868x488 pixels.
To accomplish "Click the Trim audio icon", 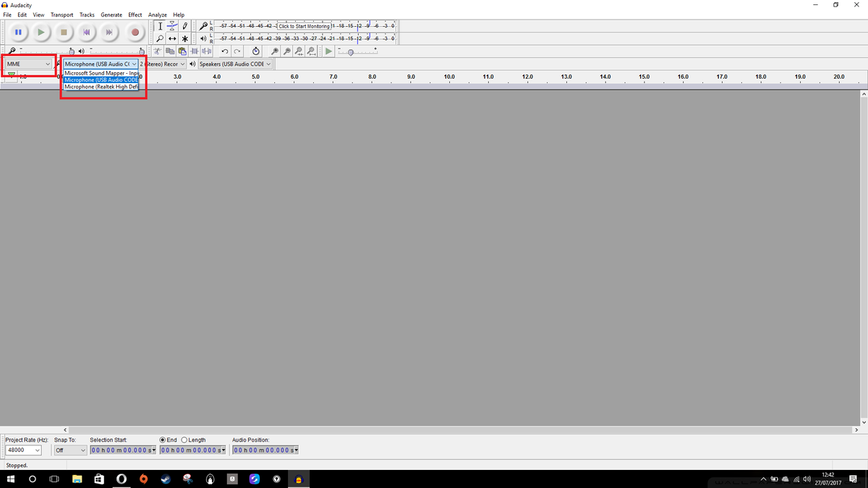I will coord(195,51).
